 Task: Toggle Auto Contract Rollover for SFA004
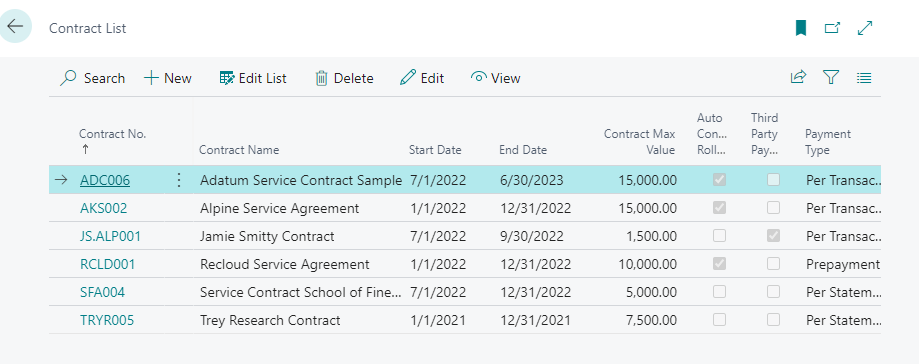(719, 291)
